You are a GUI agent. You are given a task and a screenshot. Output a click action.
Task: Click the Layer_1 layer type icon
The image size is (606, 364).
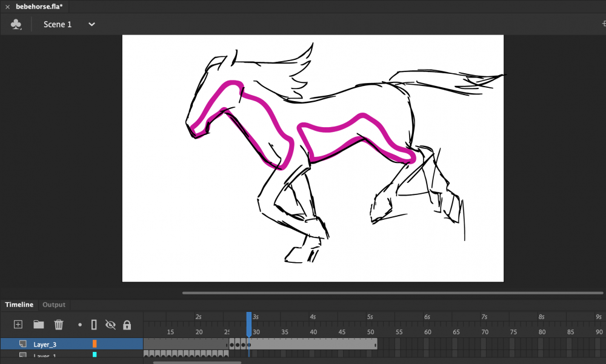pyautogui.click(x=22, y=356)
